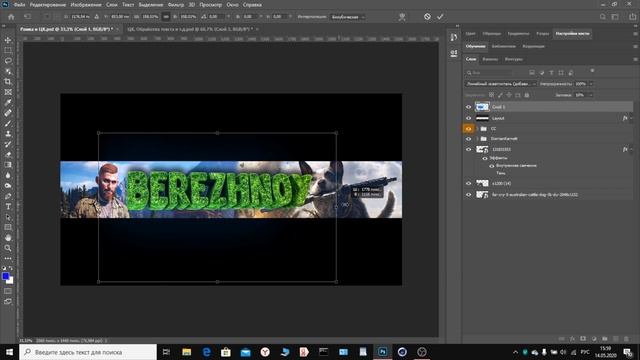Image resolution: width=640 pixels, height=360 pixels.
Task: Hide the s1200 (14) layer
Action: point(469,184)
